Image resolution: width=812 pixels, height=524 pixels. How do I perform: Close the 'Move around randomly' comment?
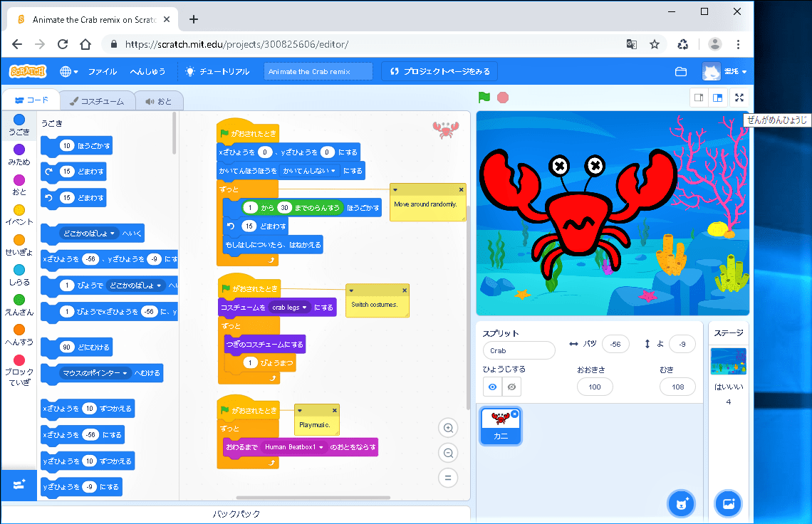(x=461, y=189)
